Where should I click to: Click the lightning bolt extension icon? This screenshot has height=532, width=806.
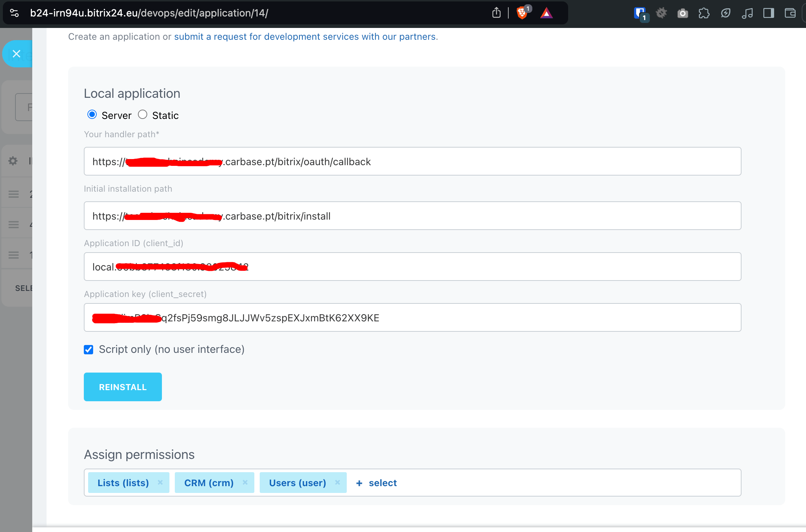(725, 13)
